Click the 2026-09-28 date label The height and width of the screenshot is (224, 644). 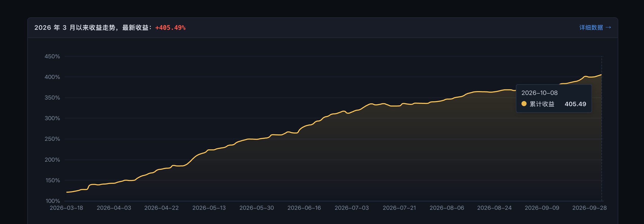pos(589,208)
